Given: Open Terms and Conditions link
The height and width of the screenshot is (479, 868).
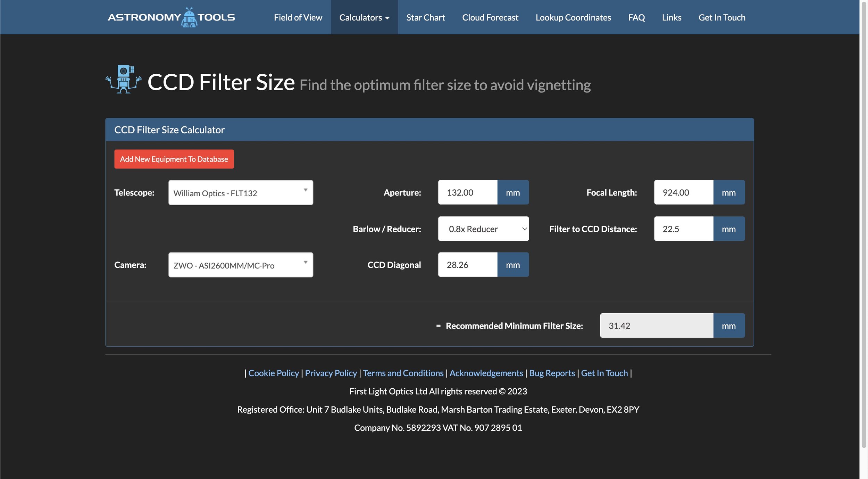Looking at the screenshot, I should pyautogui.click(x=403, y=373).
